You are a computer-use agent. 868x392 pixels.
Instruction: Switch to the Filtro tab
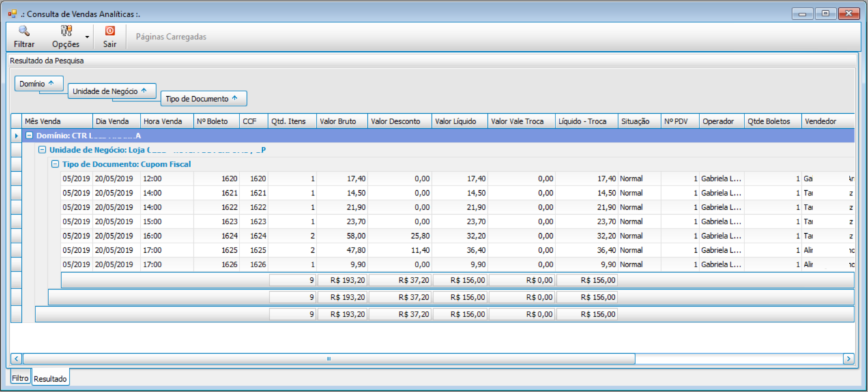pyautogui.click(x=20, y=377)
